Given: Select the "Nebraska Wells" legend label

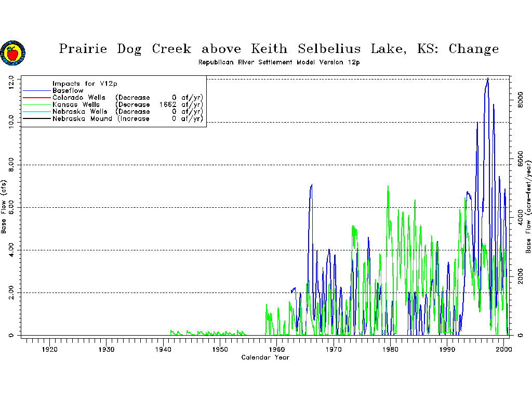Looking at the screenshot, I should [79, 112].
